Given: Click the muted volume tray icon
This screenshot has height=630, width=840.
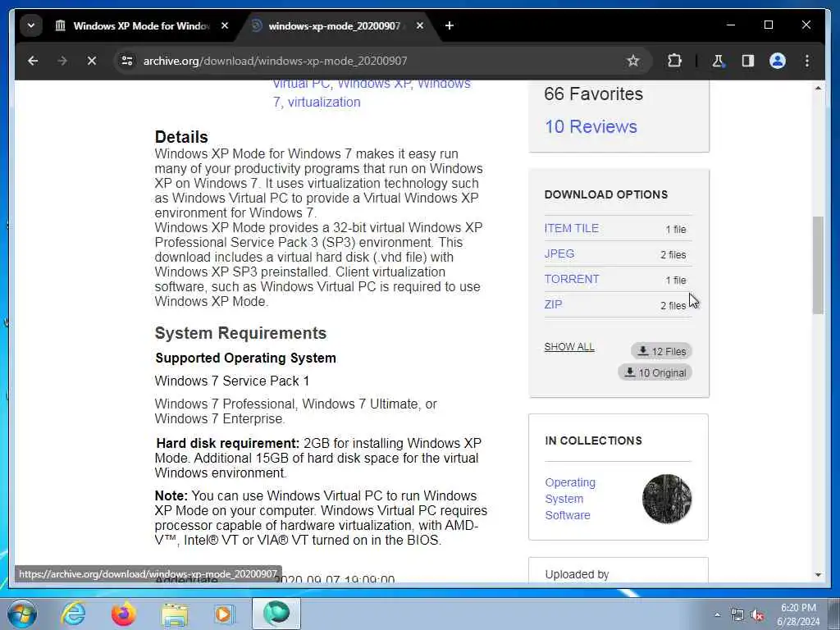Looking at the screenshot, I should click(757, 614).
